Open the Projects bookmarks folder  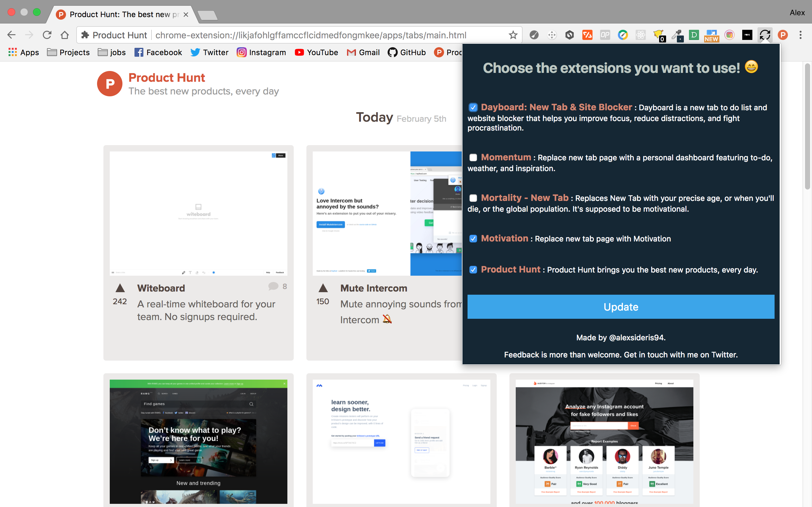(68, 52)
